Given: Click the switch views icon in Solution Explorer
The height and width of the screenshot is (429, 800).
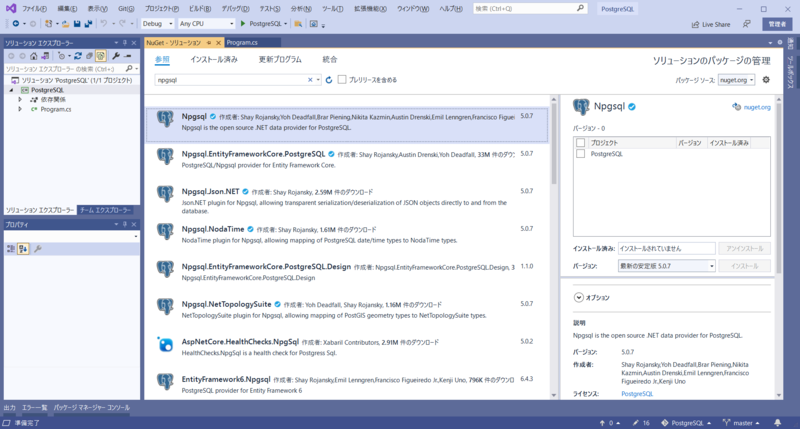Looking at the screenshot, I should (x=45, y=56).
